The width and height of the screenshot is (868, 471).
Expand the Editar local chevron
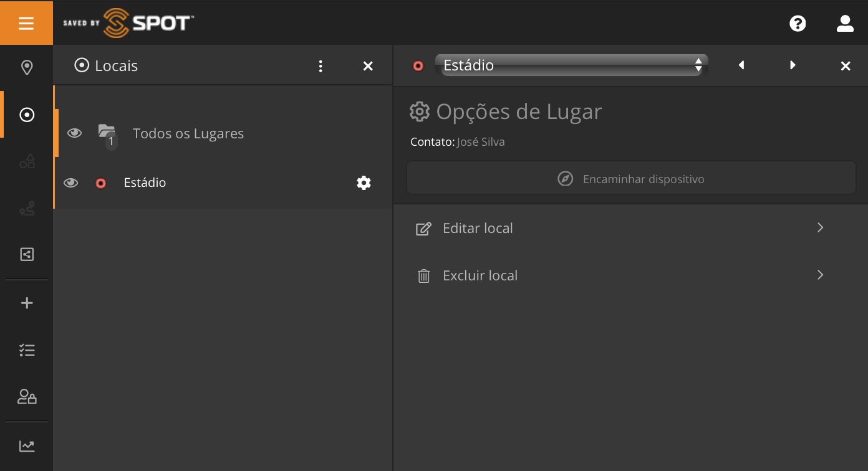[x=820, y=228]
